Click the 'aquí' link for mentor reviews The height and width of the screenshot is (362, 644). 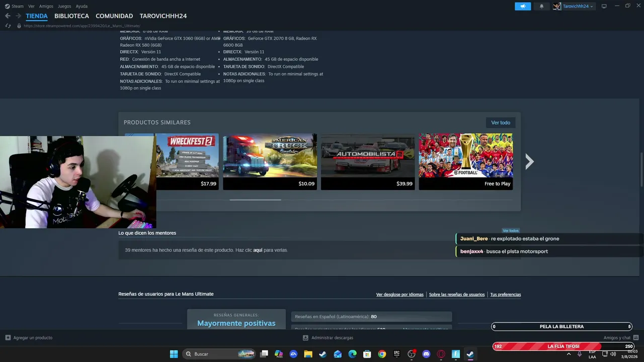[x=258, y=250]
